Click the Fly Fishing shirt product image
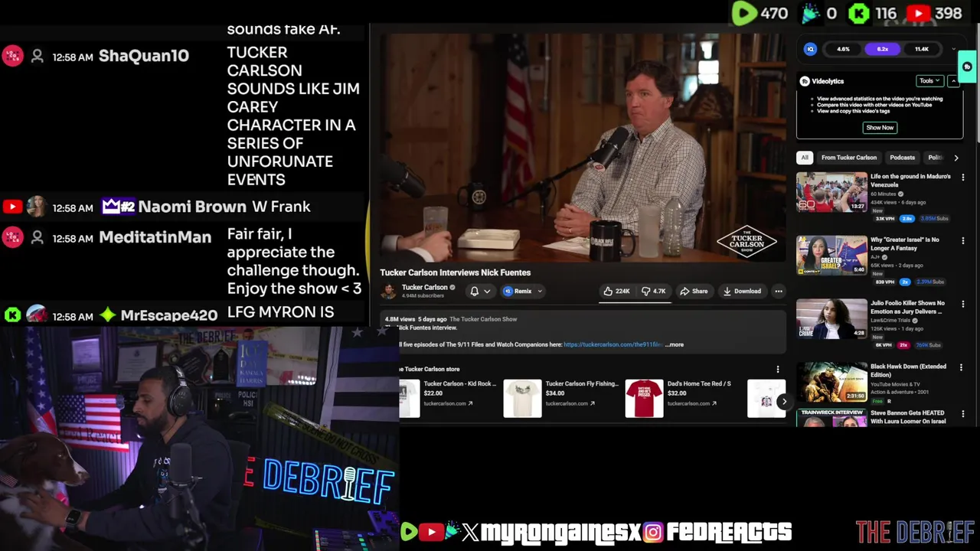 522,399
